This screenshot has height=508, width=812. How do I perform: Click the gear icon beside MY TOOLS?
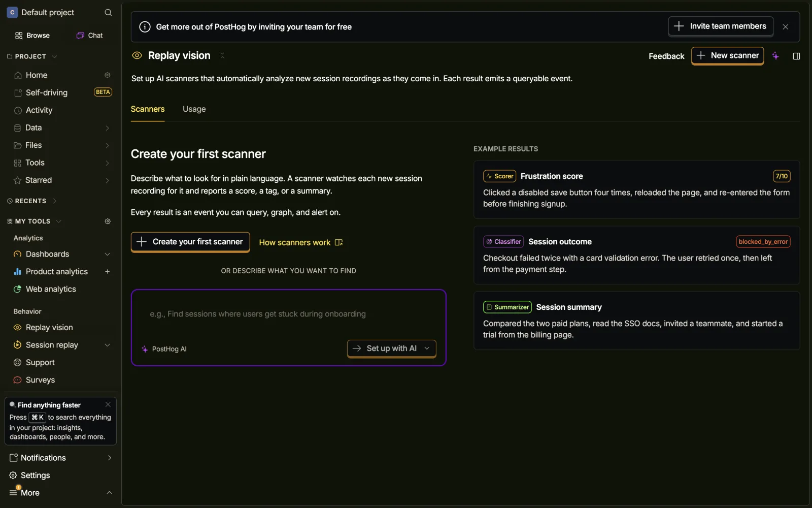[x=108, y=221]
